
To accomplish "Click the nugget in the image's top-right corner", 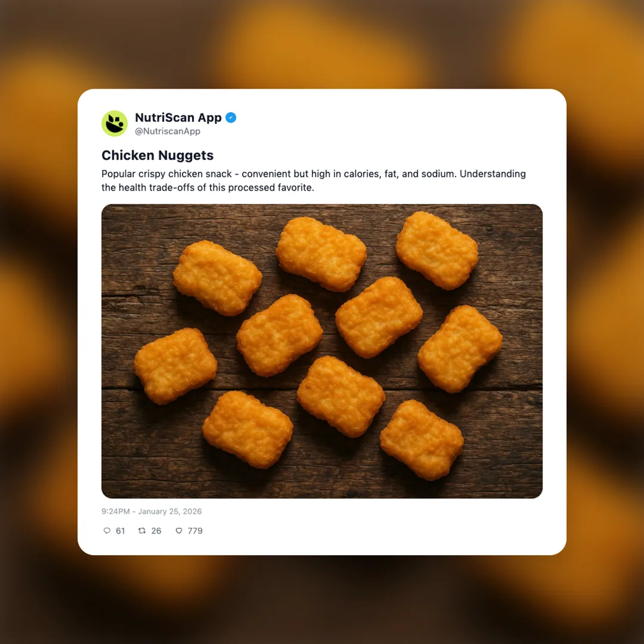I will point(437,249).
